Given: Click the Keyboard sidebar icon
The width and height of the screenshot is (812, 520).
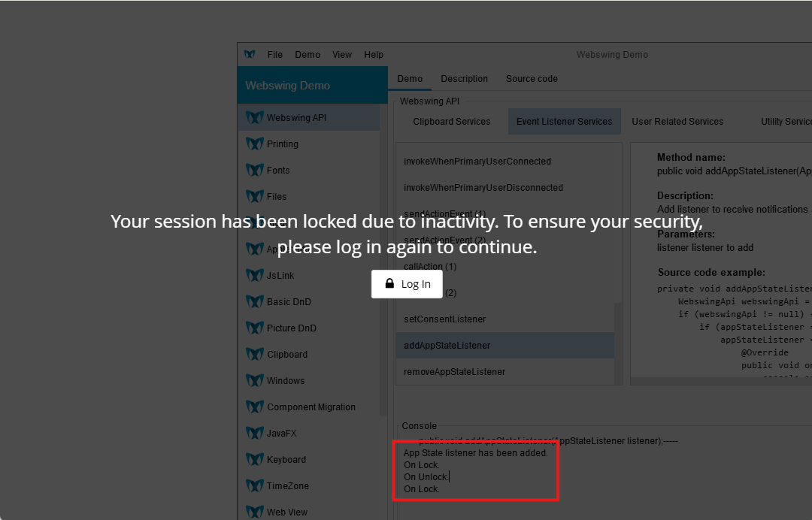Looking at the screenshot, I should pyautogui.click(x=255, y=460).
